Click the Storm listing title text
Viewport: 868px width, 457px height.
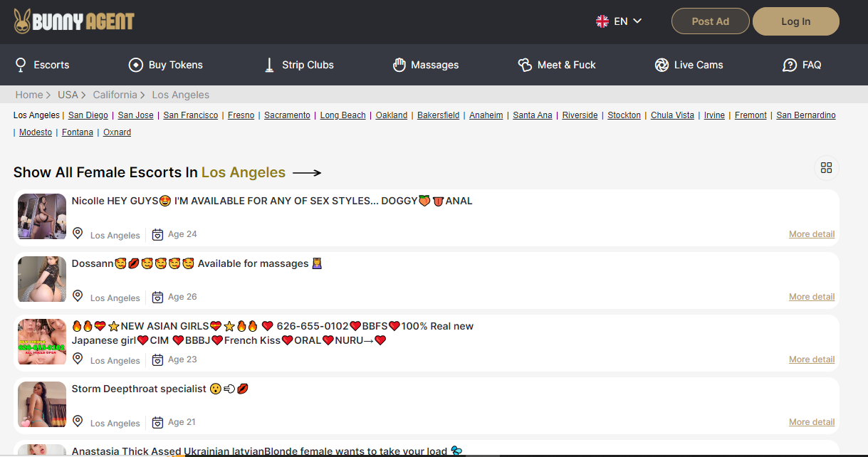click(x=160, y=389)
